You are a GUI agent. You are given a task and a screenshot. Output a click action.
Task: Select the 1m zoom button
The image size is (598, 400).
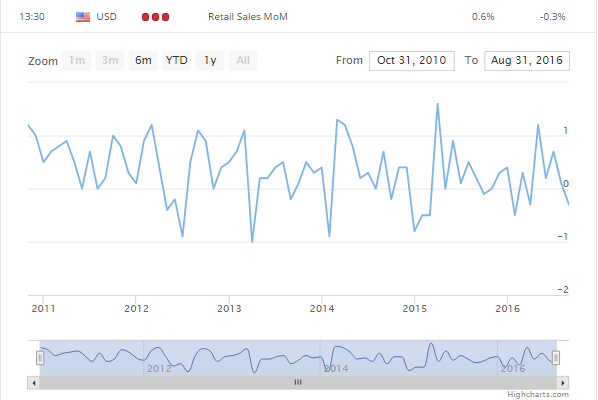point(77,61)
